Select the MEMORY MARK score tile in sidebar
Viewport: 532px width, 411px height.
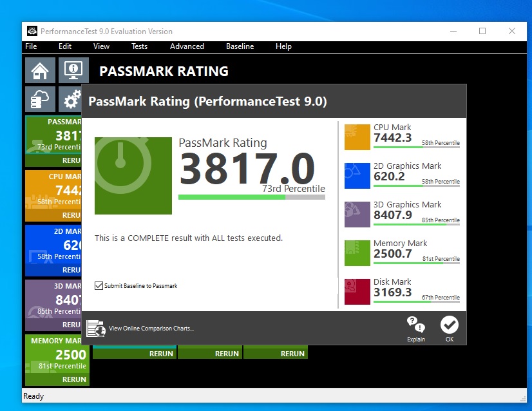click(x=57, y=354)
